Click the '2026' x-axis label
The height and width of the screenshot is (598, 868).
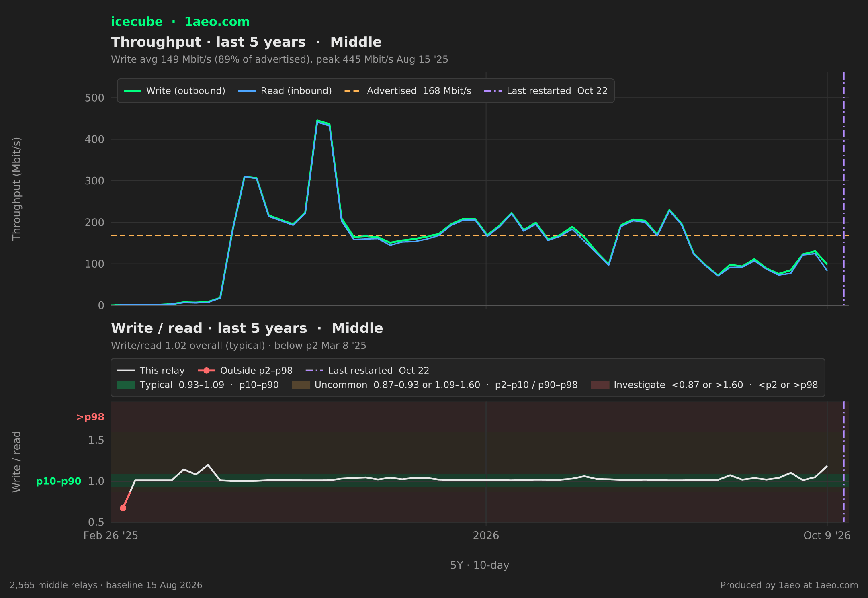[x=486, y=536]
